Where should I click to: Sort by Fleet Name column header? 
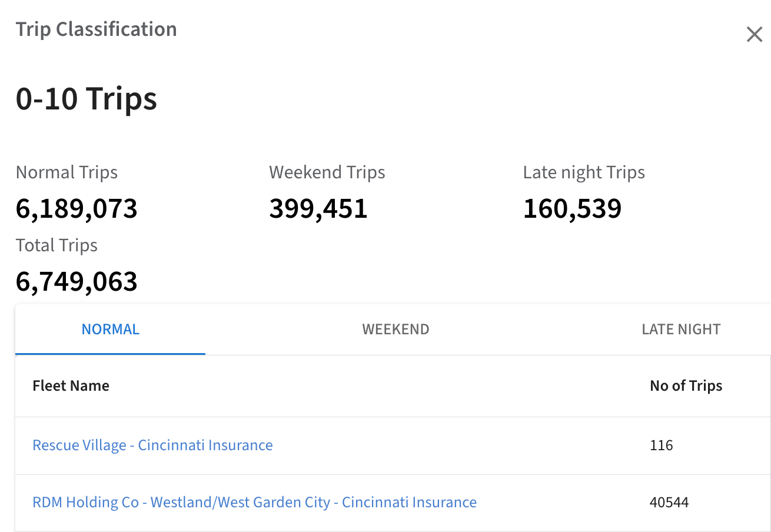(71, 386)
